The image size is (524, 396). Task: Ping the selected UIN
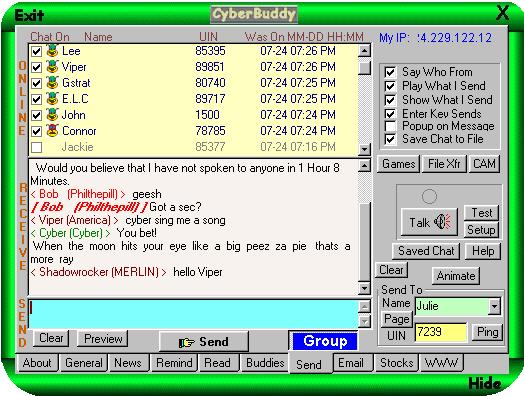[487, 332]
